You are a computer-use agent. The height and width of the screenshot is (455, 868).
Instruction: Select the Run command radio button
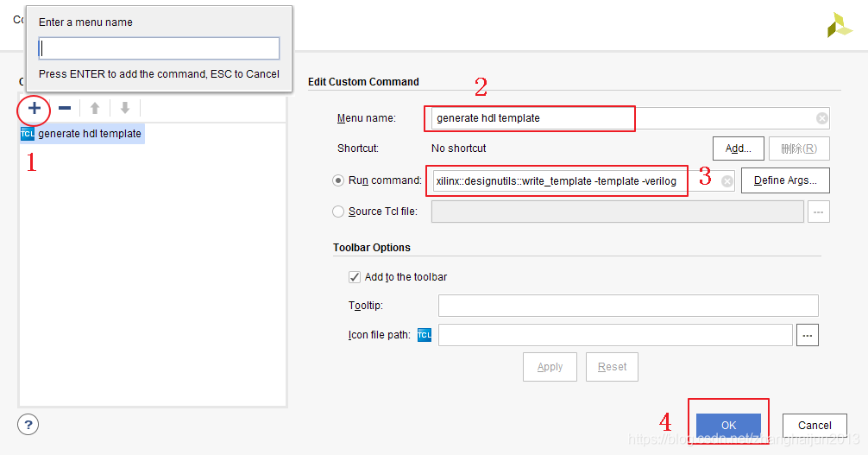(337, 180)
